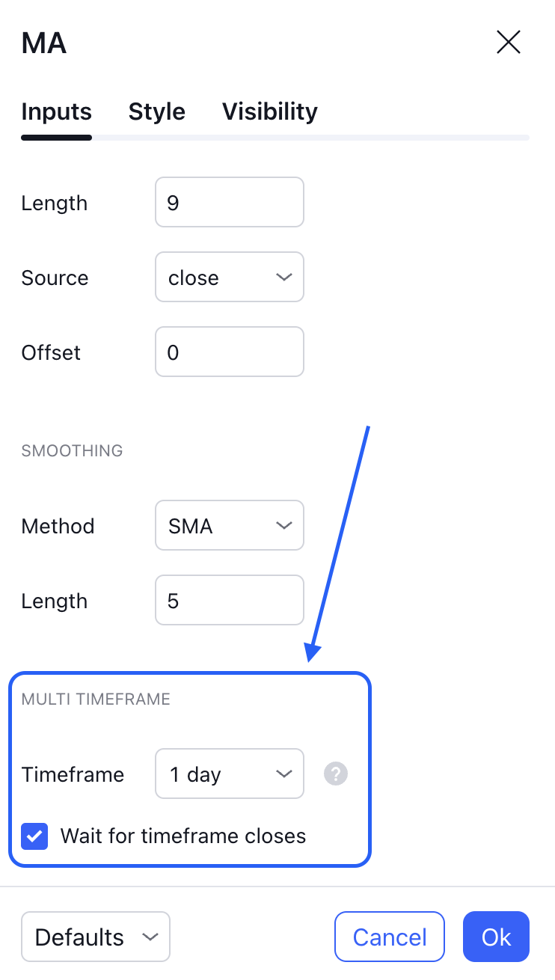Click the help icon beside Timeframe
The image size is (555, 980).
point(335,774)
